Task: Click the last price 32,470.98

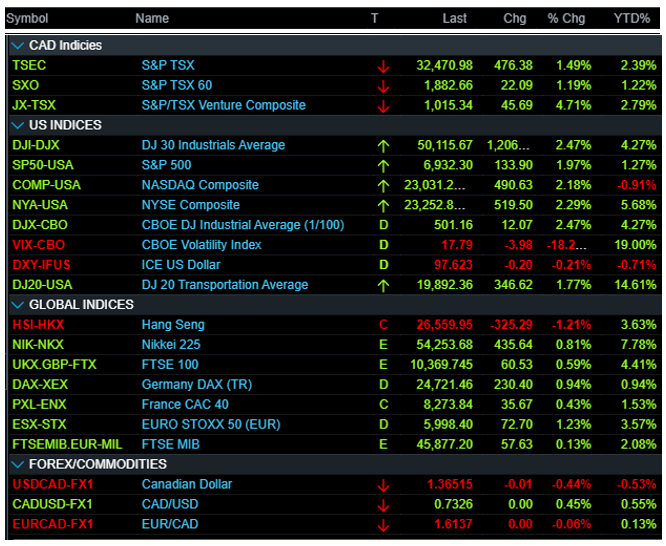Action: (444, 65)
